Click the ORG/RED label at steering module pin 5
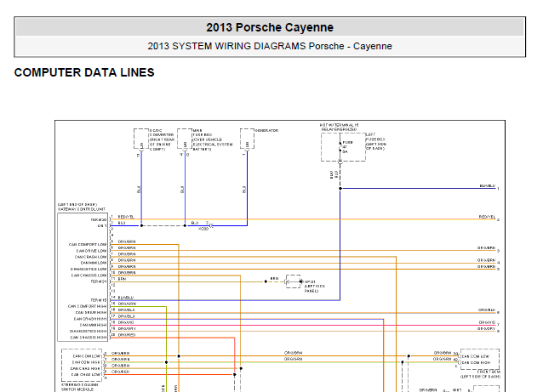Viewport: 543px width, 392px height. point(120,372)
